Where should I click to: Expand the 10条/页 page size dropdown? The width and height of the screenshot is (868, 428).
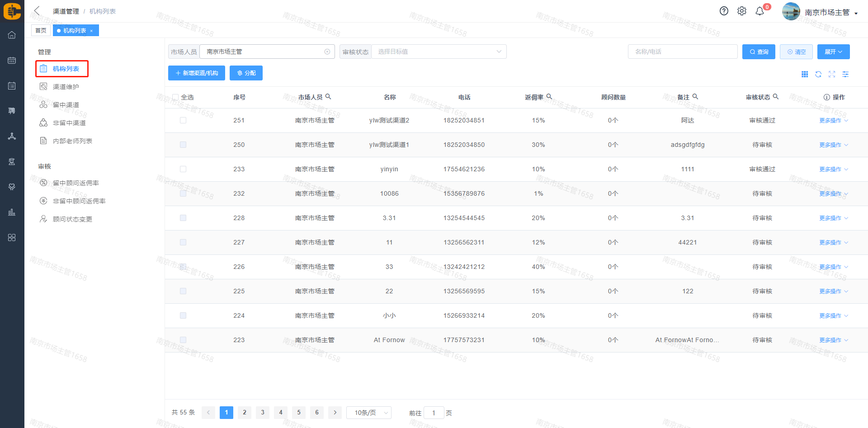(x=368, y=413)
